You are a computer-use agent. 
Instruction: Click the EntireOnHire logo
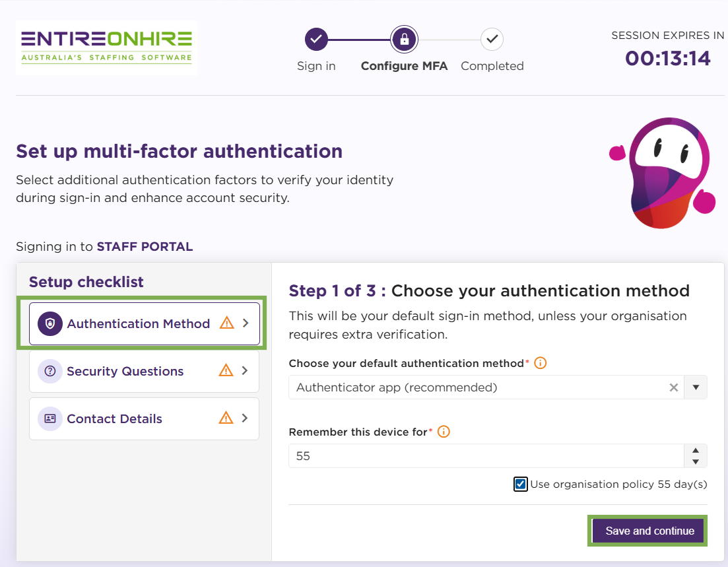(x=106, y=48)
